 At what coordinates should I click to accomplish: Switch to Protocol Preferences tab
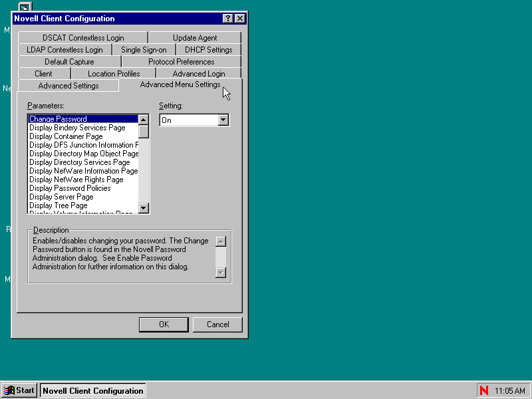(182, 62)
